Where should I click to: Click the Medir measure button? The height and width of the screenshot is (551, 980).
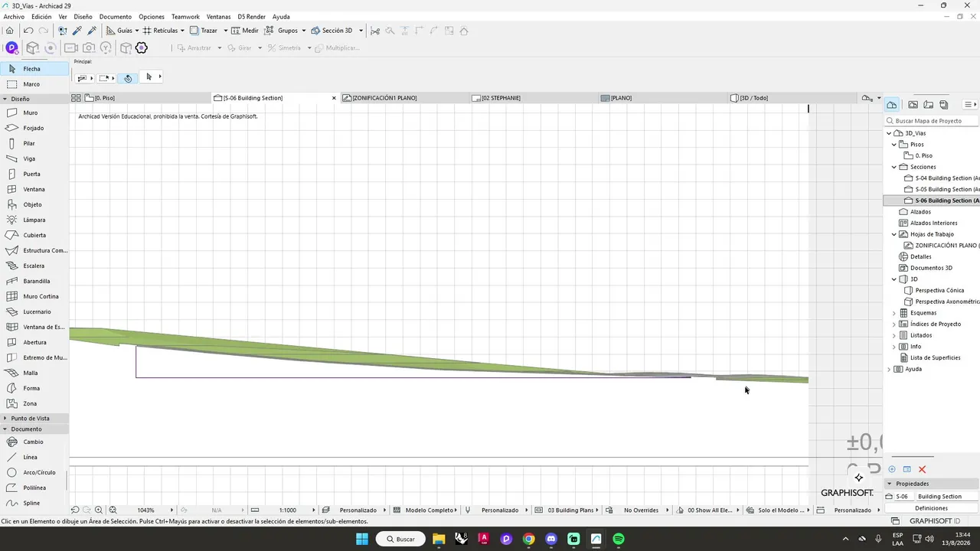(246, 31)
